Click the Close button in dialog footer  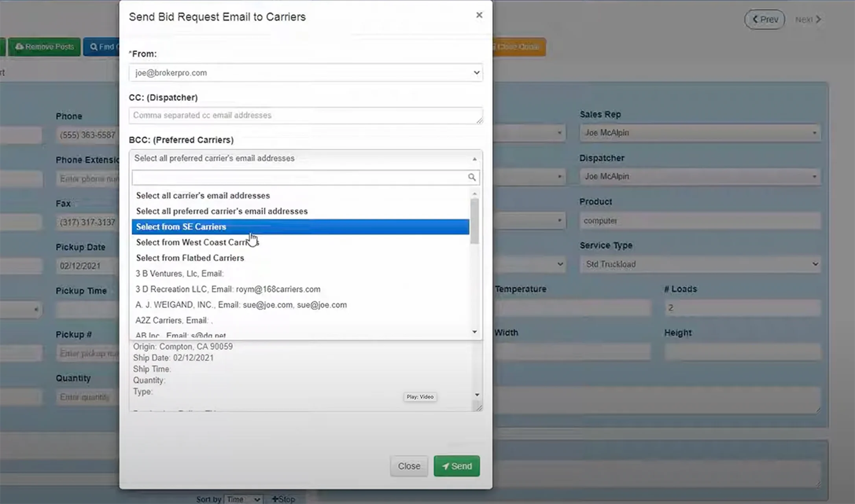click(x=409, y=466)
